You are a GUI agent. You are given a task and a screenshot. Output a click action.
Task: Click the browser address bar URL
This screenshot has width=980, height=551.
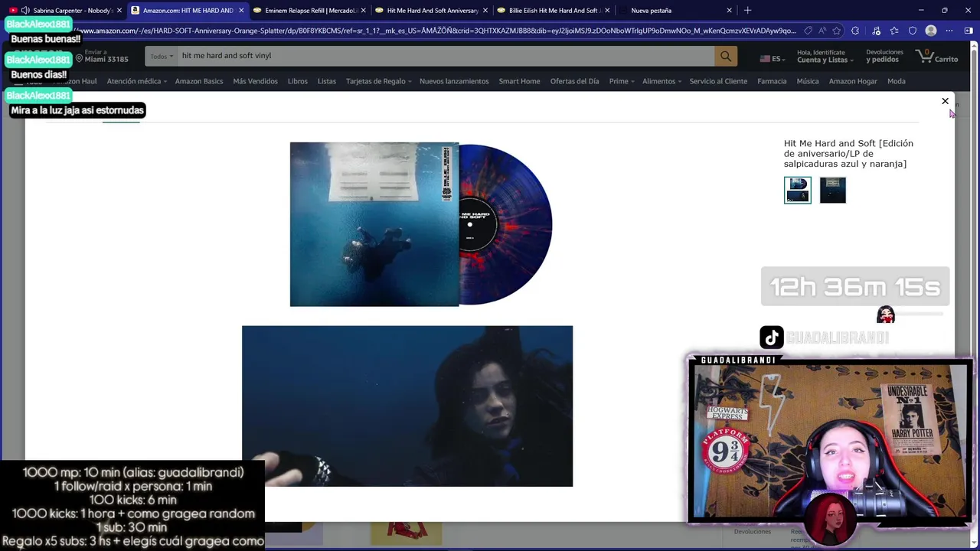[x=436, y=31]
